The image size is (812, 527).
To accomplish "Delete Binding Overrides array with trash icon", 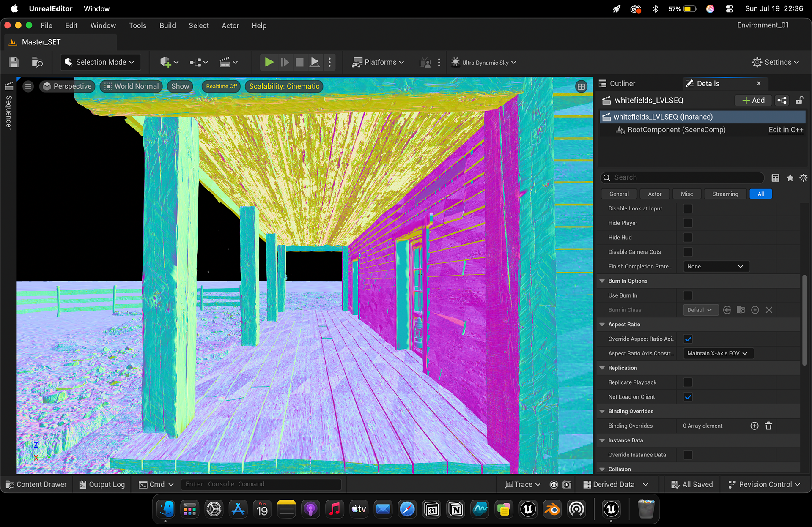I will (768, 426).
